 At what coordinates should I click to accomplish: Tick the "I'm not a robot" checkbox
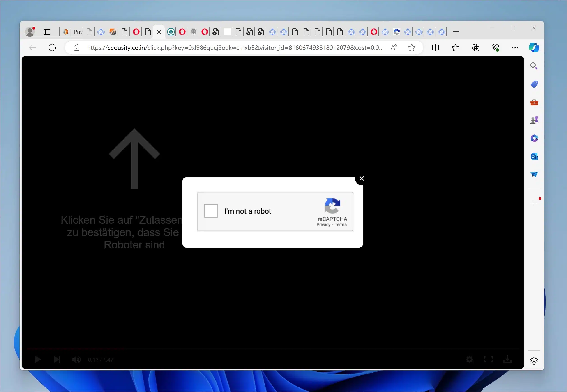point(211,211)
